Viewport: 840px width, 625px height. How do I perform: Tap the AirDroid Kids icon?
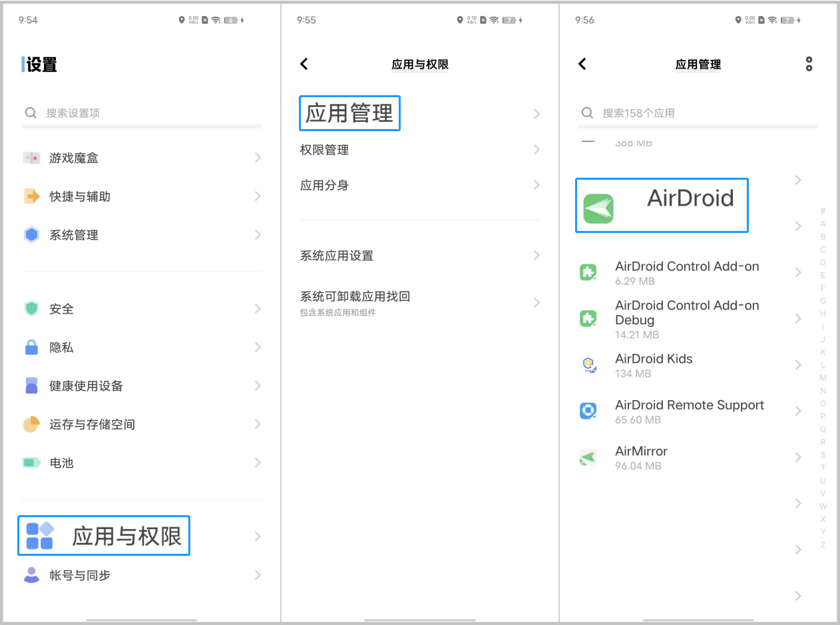coord(588,365)
